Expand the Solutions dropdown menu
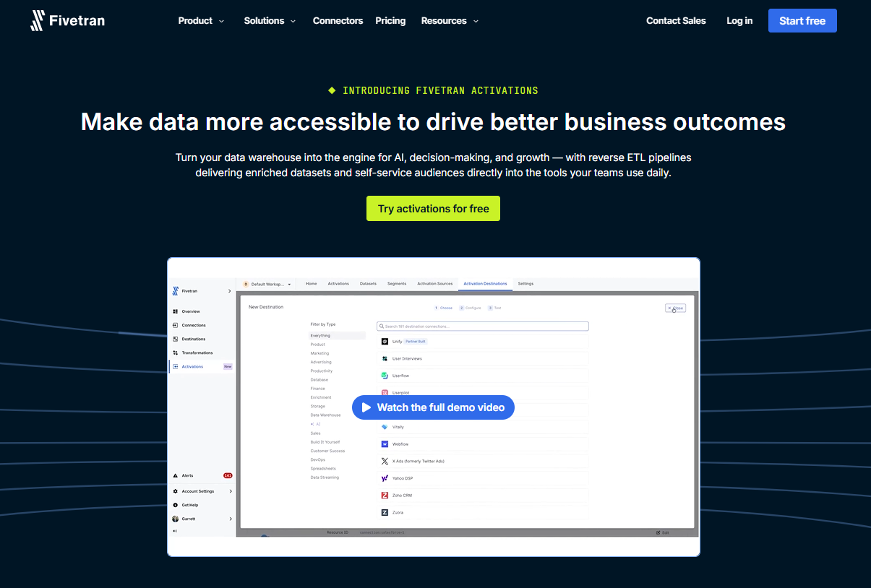The height and width of the screenshot is (588, 871). pos(270,21)
